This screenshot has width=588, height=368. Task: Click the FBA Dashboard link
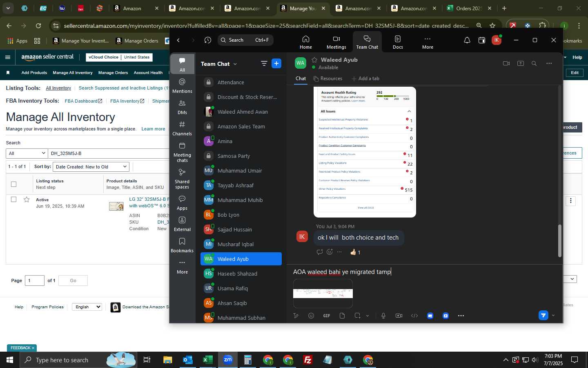(83, 101)
